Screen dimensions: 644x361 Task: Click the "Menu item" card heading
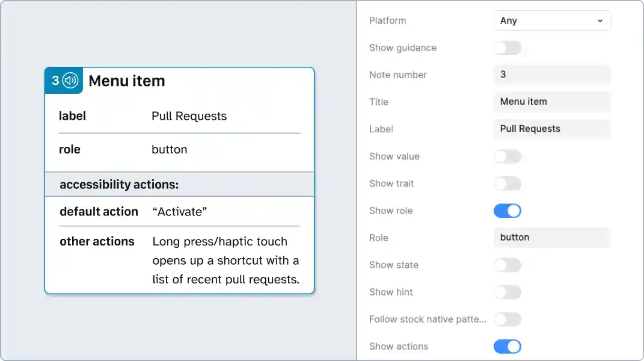pos(127,81)
